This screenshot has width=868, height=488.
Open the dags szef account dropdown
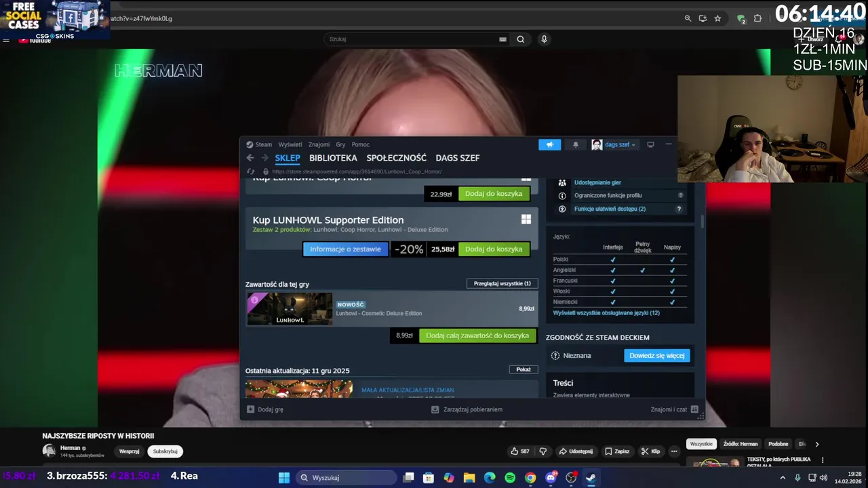click(620, 144)
